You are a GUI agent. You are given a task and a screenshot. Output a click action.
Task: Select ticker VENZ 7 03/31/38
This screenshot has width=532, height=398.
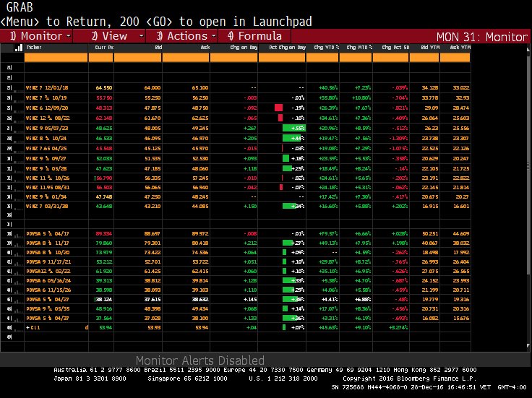pos(47,206)
